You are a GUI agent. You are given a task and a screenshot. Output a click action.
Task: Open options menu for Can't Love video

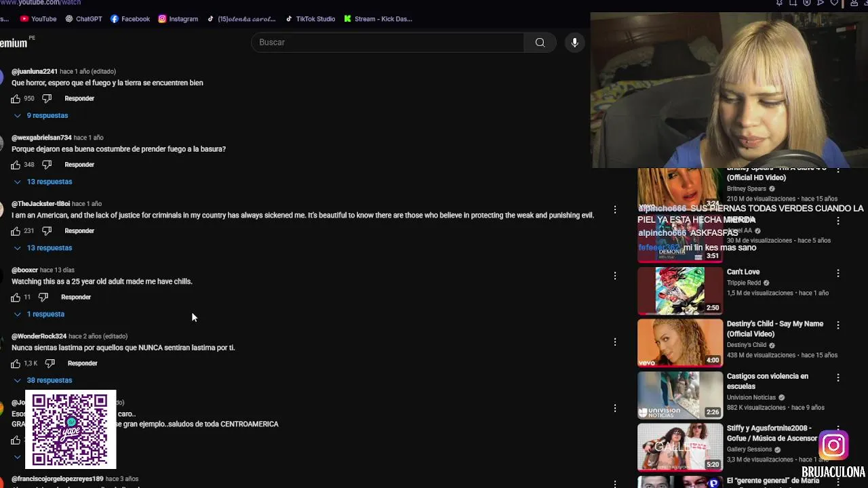pyautogui.click(x=838, y=273)
